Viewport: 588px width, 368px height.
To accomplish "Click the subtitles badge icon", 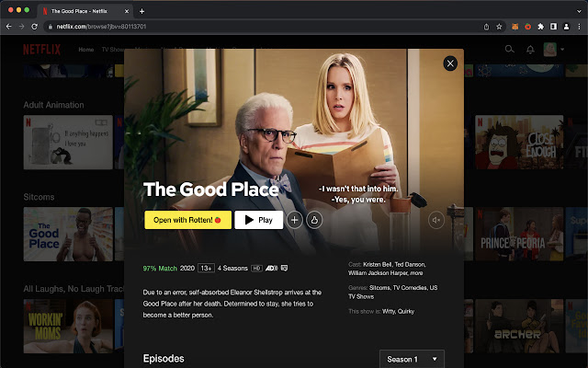I will pos(284,268).
